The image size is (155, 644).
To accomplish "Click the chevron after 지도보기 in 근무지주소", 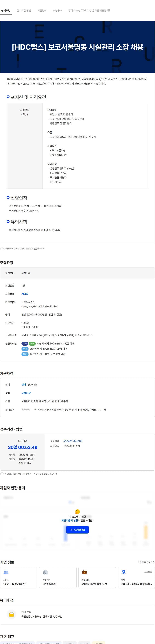I will pos(92,335).
